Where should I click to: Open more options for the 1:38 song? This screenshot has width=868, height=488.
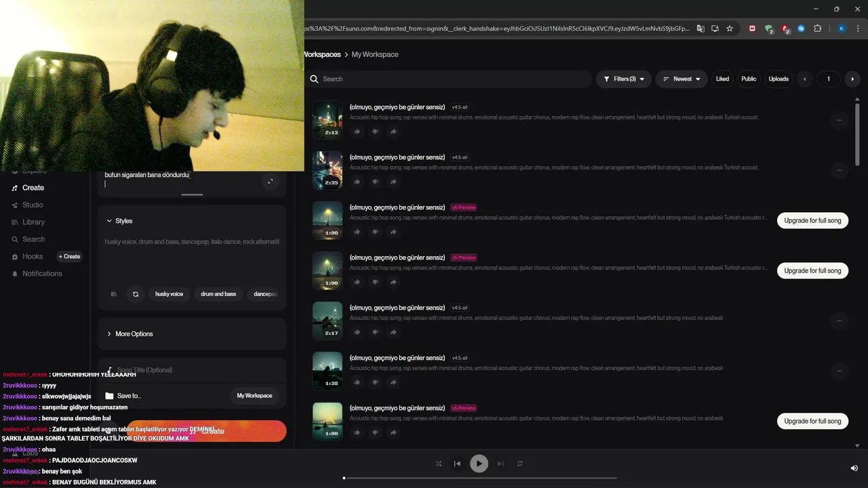coord(840,371)
